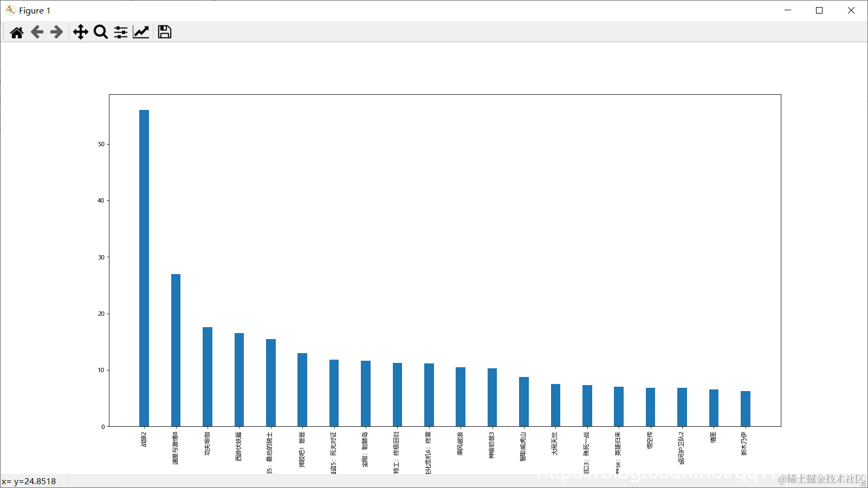Click the x-axis label 功夫瑜伽
Screen dimensions: 868x488
coord(208,444)
